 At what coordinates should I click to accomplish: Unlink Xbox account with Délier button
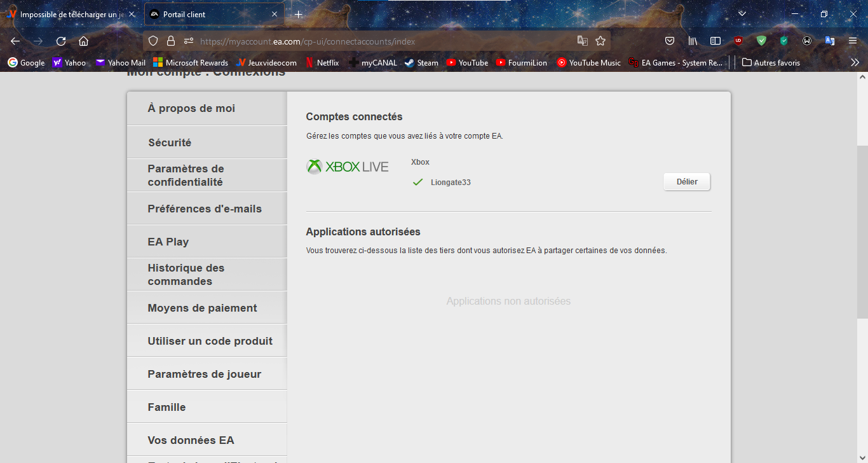point(687,182)
